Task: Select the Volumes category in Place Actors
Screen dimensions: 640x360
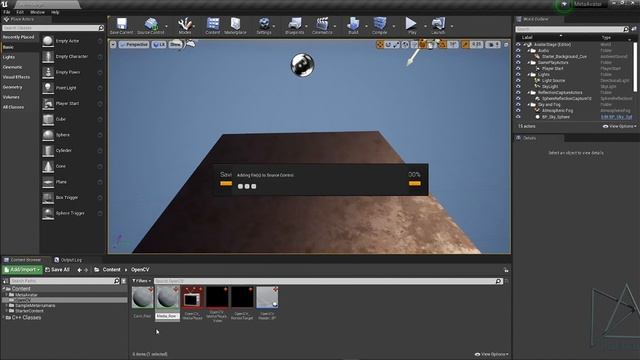Action: (11, 97)
